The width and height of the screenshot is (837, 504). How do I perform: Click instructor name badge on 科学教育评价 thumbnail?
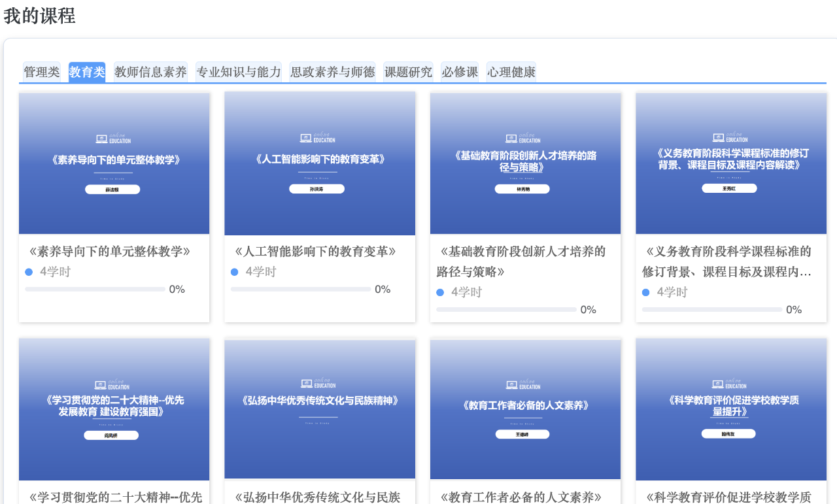coord(728,434)
